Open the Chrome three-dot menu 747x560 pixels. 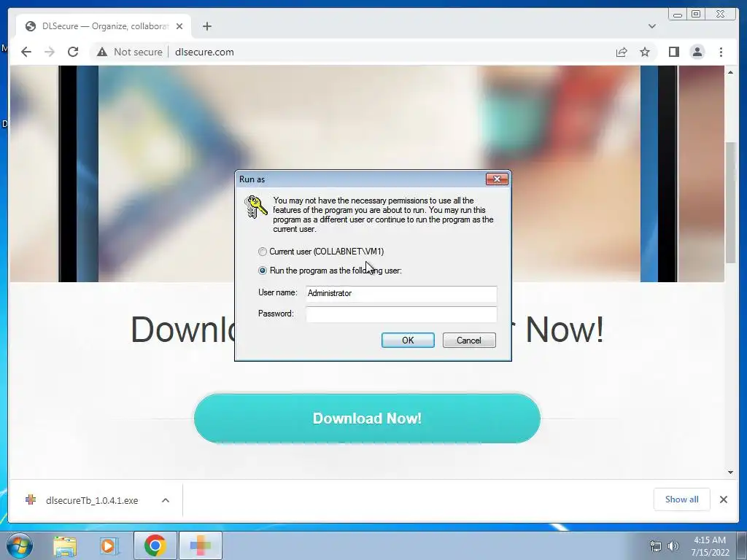pyautogui.click(x=721, y=52)
